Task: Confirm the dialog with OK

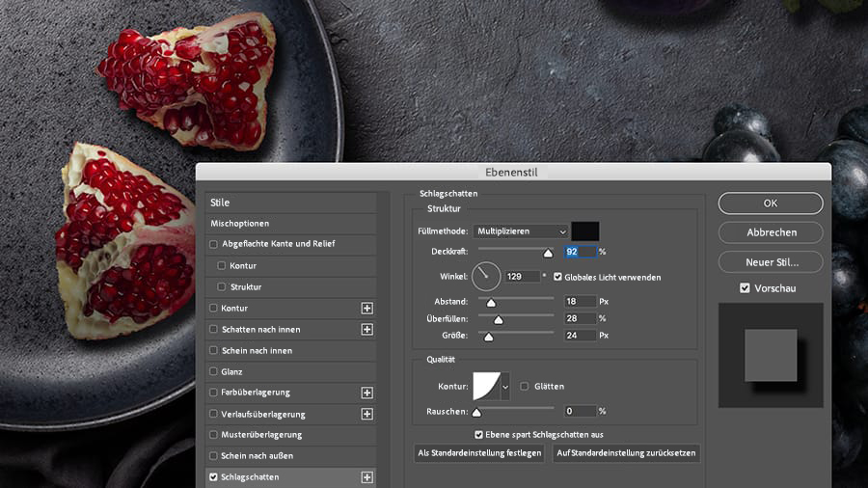Action: click(771, 203)
